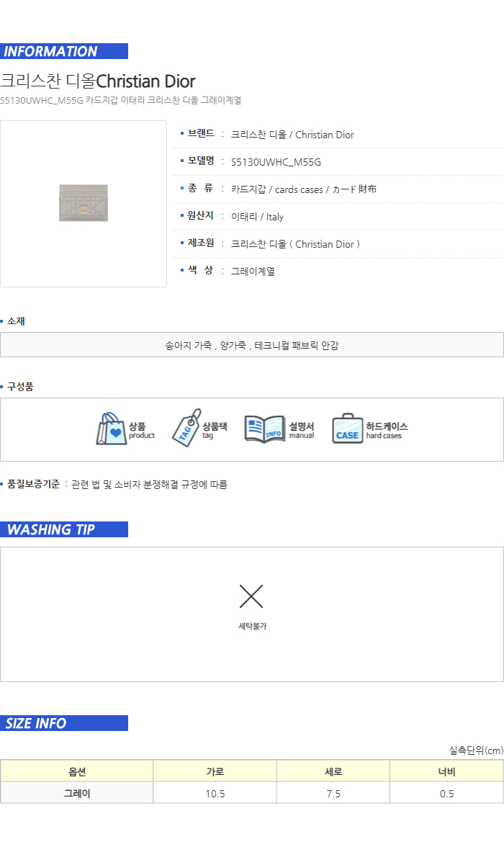Viewport: 504px width, 865px height.
Task: Click the 너비 column header
Action: [x=446, y=772]
